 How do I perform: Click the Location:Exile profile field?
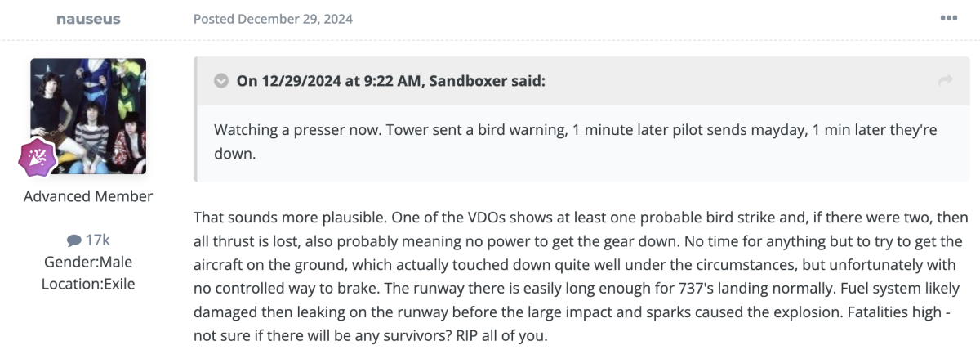88,285
